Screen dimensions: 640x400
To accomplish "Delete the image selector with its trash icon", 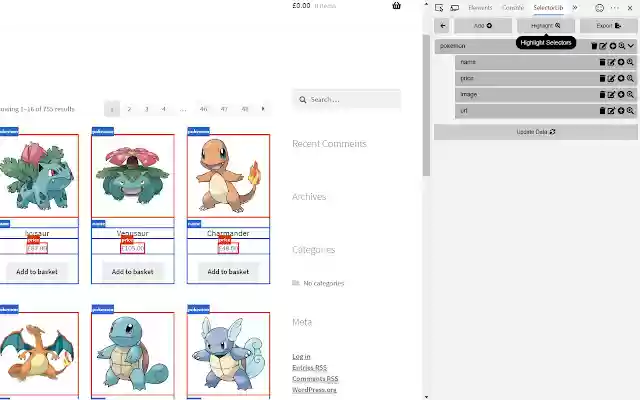I will (x=602, y=94).
